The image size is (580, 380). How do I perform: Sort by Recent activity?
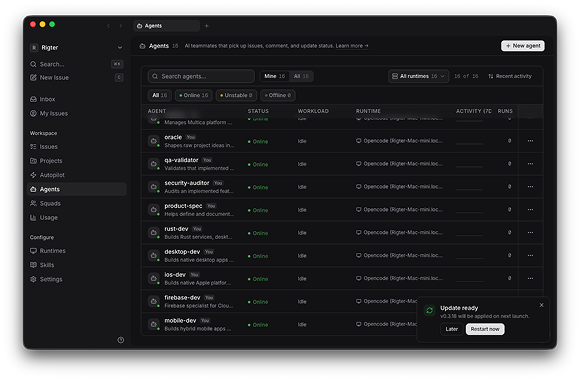click(510, 76)
